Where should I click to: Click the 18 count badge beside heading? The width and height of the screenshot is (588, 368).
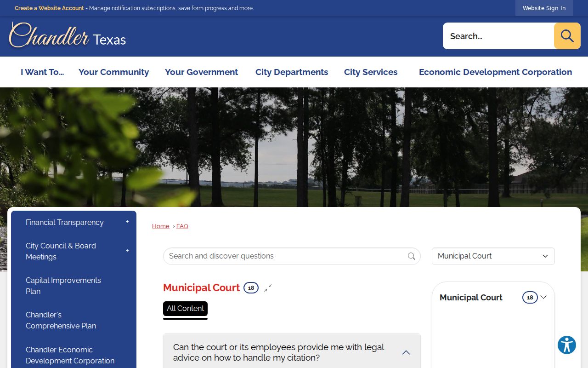(x=251, y=288)
